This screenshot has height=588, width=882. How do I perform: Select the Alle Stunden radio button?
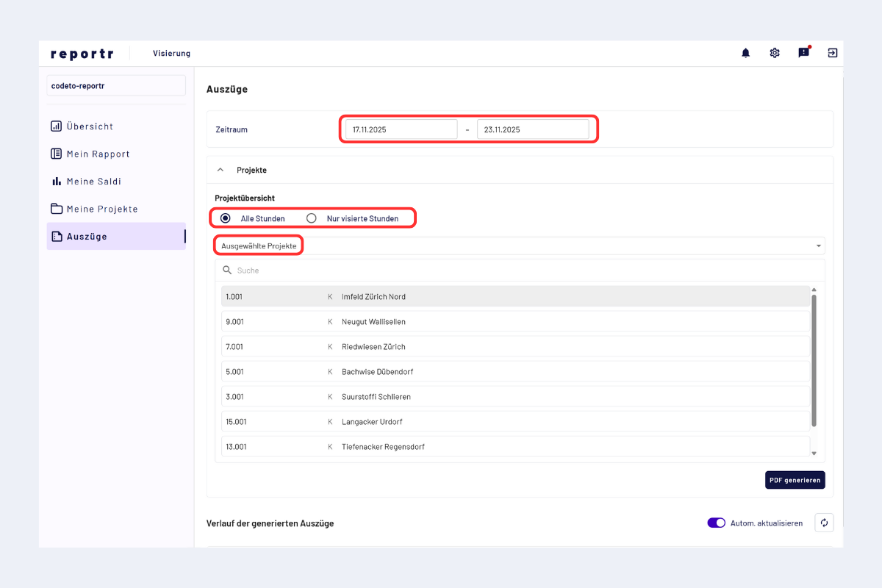[x=226, y=218]
